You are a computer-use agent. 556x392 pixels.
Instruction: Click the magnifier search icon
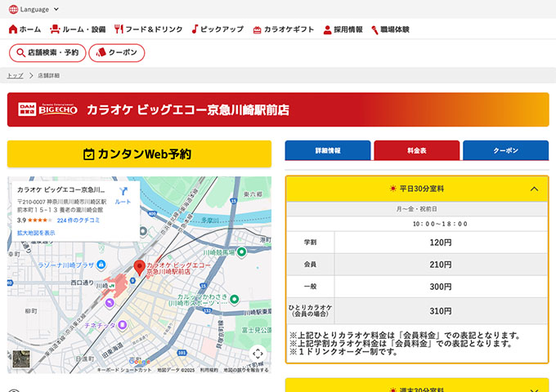point(20,53)
